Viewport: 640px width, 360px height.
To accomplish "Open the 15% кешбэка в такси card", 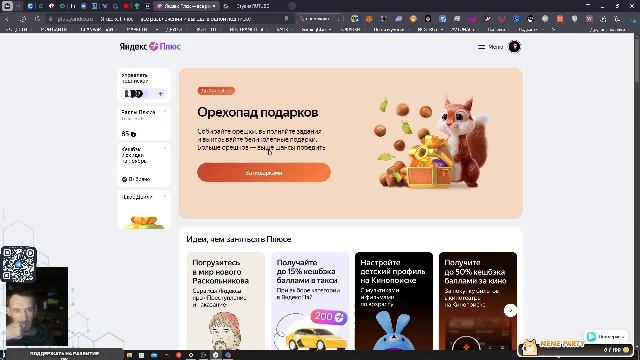I will [x=310, y=301].
